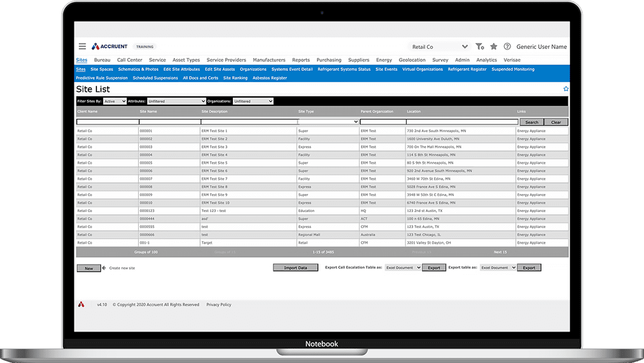Click Groups of 100 pagination link
Viewport: 644px width, 363px height.
(146, 252)
